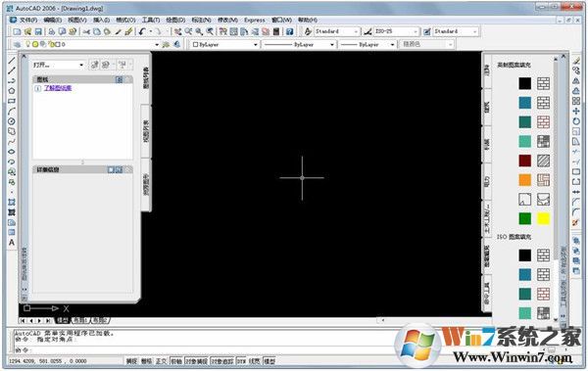Click the Save icon in toolbar
The image size is (588, 371).
[38, 32]
